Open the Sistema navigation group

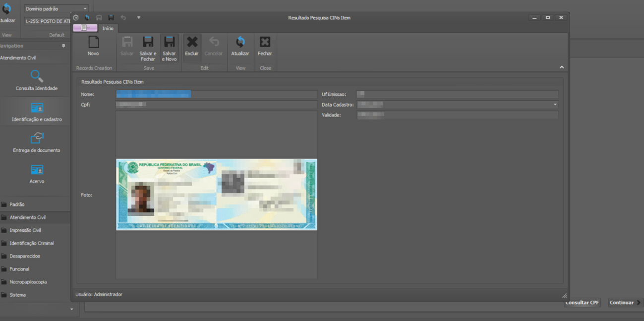[x=35, y=295]
